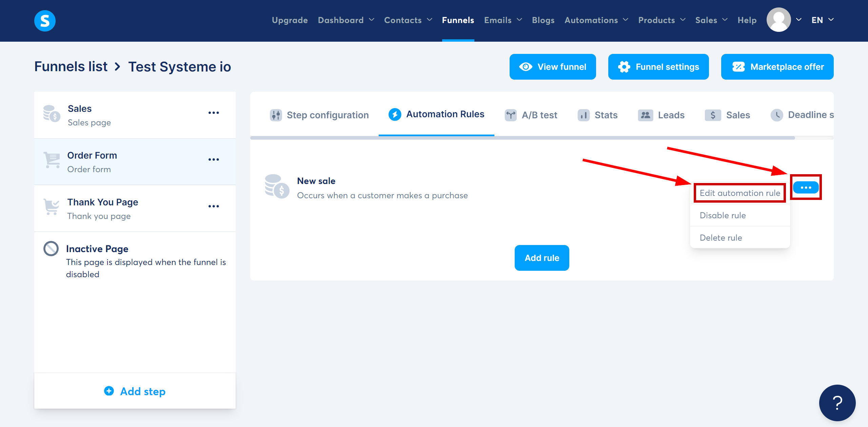Click the Add rule button
This screenshot has width=868, height=427.
point(542,258)
